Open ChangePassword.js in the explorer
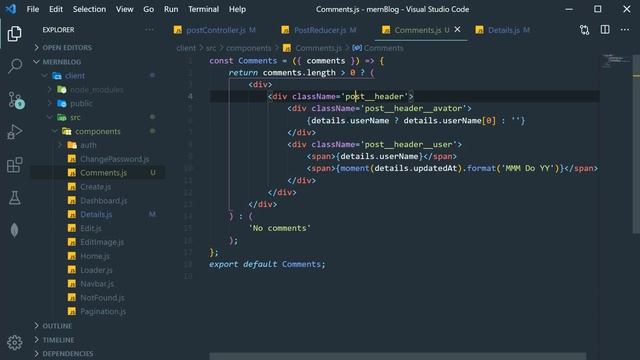Image resolution: width=640 pixels, height=360 pixels. coord(114,159)
